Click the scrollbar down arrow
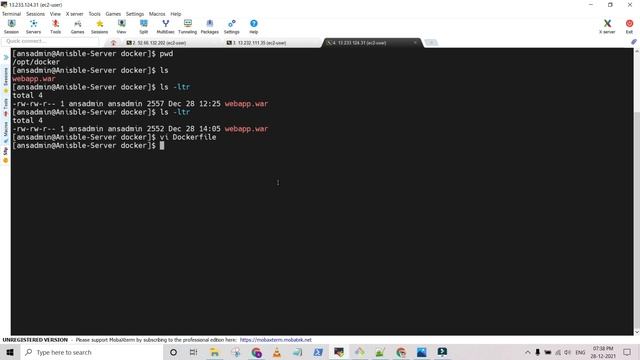 click(x=637, y=332)
